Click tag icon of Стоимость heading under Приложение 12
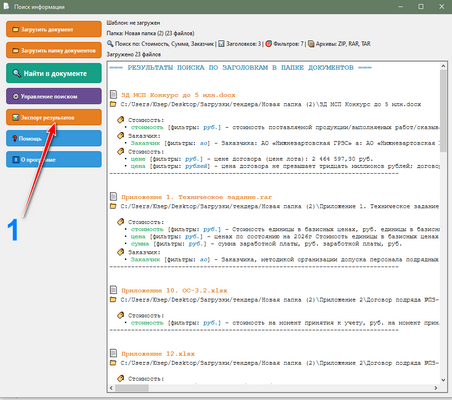Screen dimensions: 452x400 click(121, 378)
